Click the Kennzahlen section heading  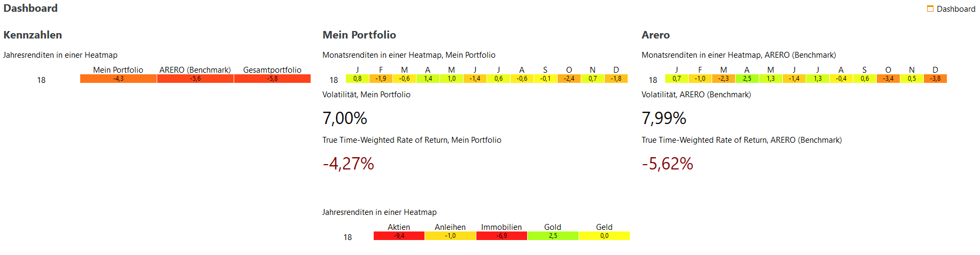(x=33, y=35)
